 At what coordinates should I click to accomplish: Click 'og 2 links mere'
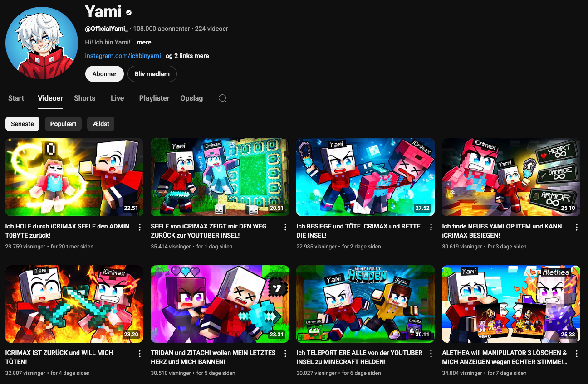point(187,56)
